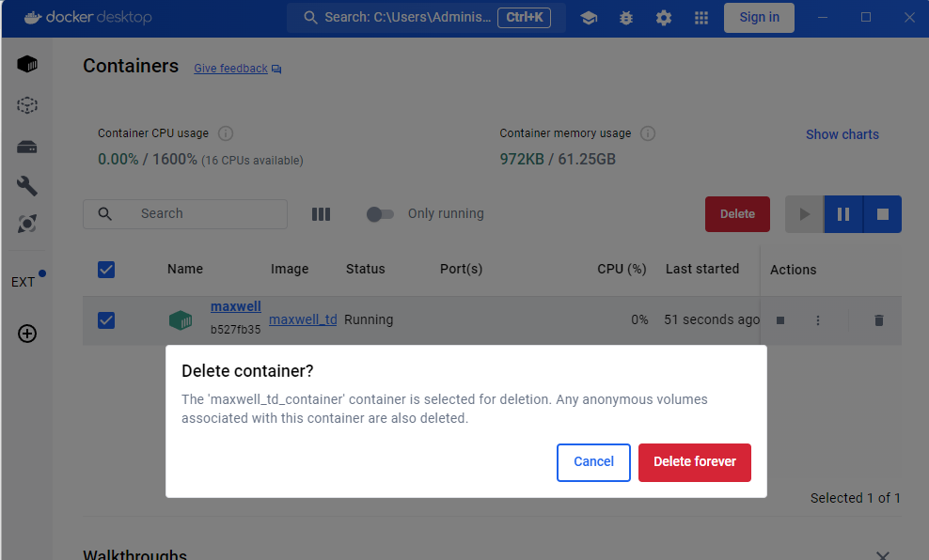Viewport: 929px width, 560px height.
Task: Pause selected containers with the pause button
Action: pos(843,213)
